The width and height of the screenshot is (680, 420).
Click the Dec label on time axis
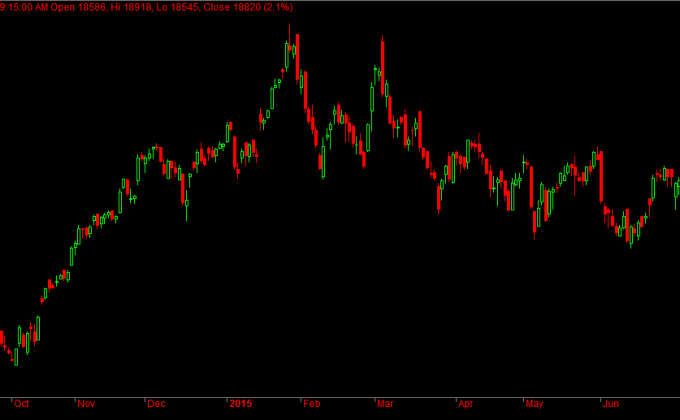156,404
